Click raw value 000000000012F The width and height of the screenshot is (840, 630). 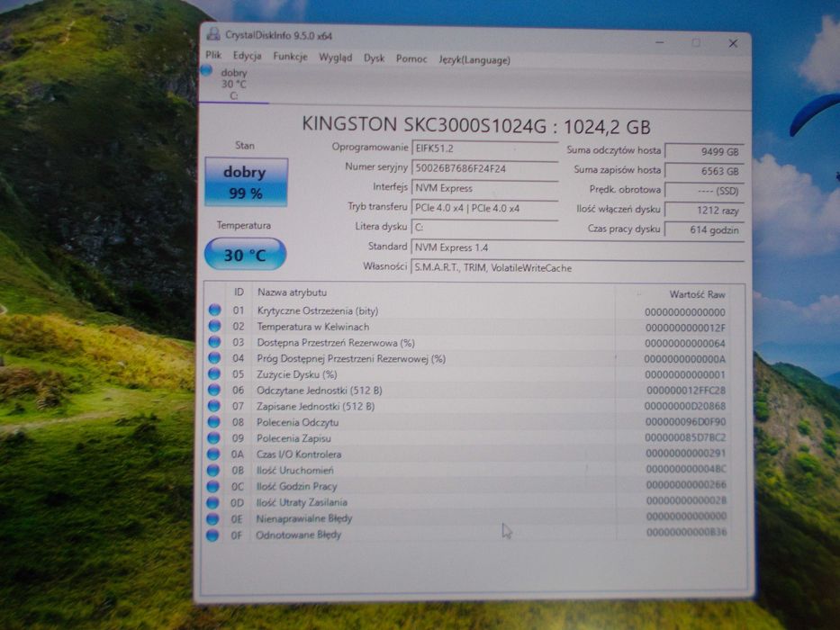point(685,328)
